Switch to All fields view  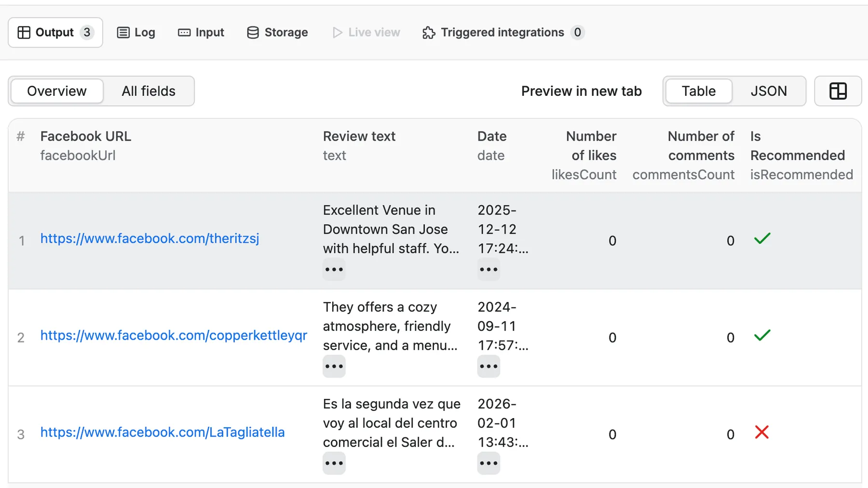[x=149, y=91]
